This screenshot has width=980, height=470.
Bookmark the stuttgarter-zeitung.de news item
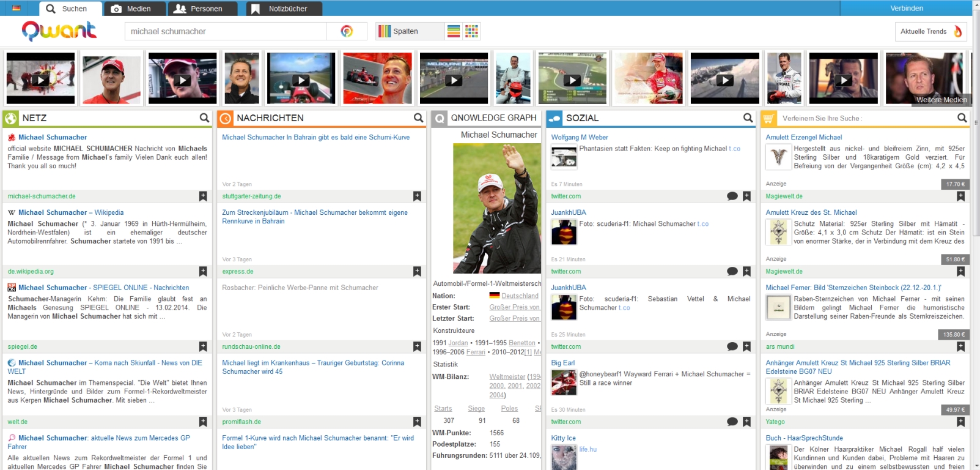click(x=417, y=196)
